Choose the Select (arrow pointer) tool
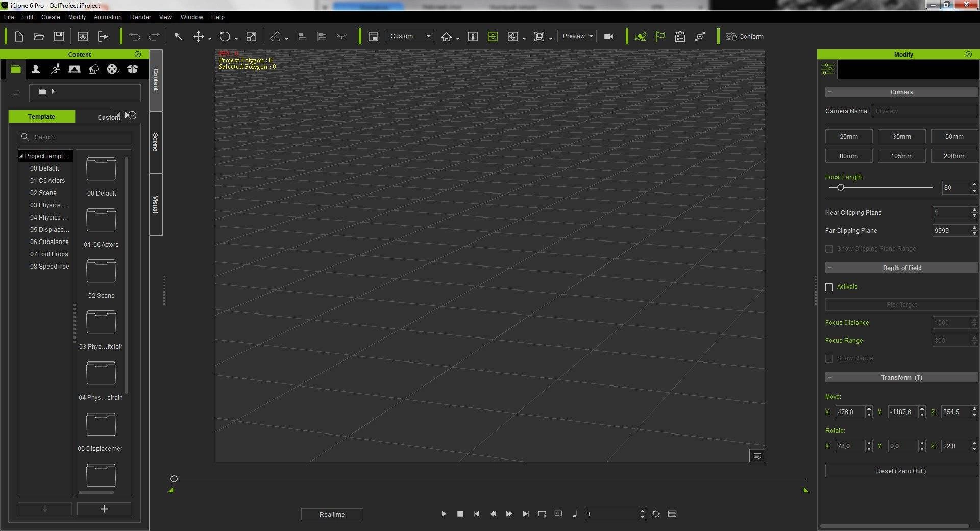The width and height of the screenshot is (980, 531). click(x=178, y=36)
